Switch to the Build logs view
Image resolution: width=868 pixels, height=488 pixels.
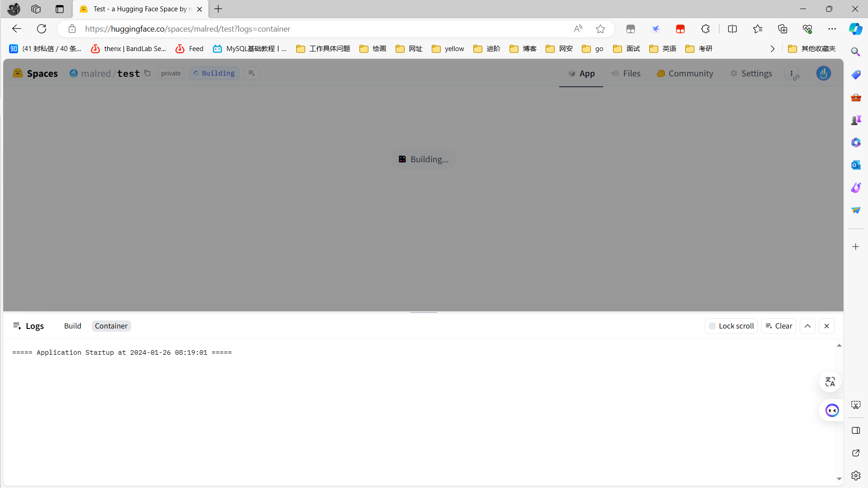[73, 326]
